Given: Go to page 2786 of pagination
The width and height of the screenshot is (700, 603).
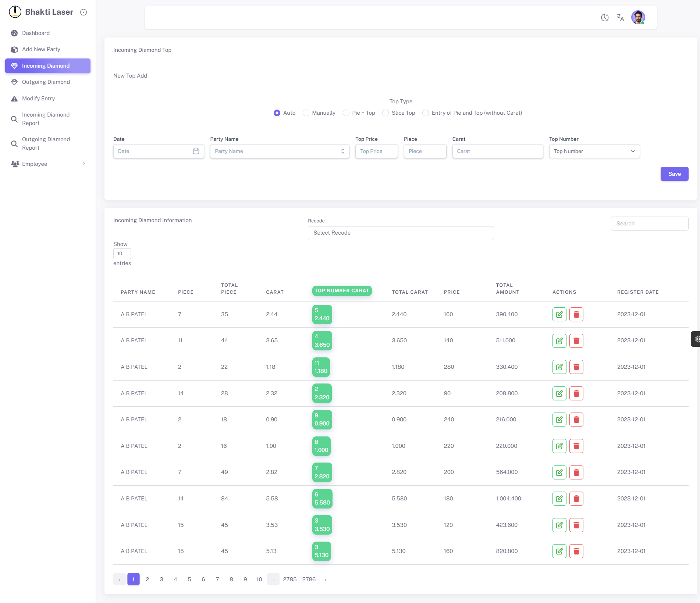Looking at the screenshot, I should 309,579.
